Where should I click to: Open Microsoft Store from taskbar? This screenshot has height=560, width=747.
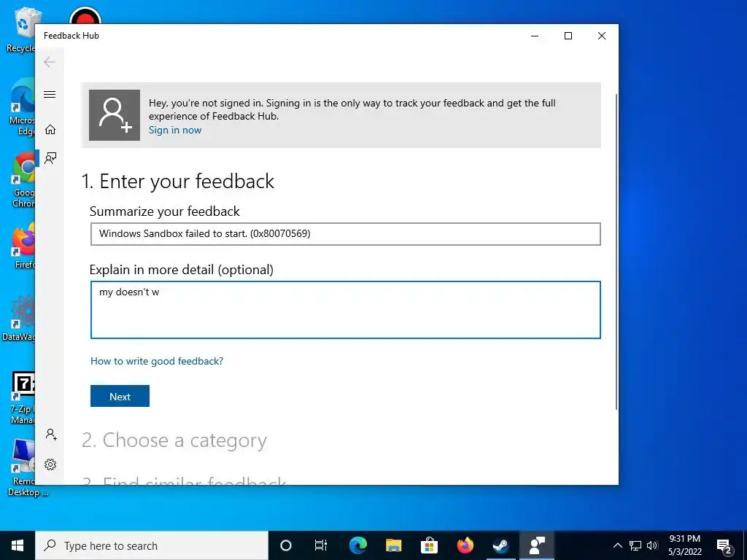(x=429, y=545)
